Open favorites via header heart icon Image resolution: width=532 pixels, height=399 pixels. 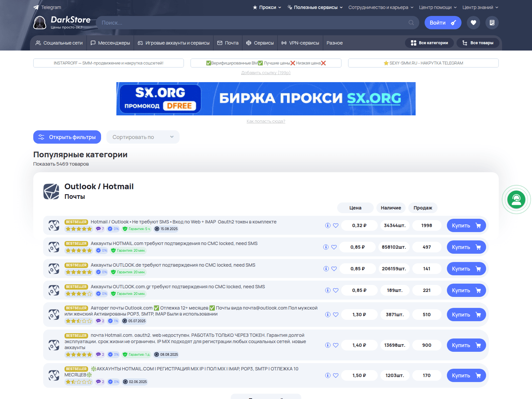click(473, 23)
